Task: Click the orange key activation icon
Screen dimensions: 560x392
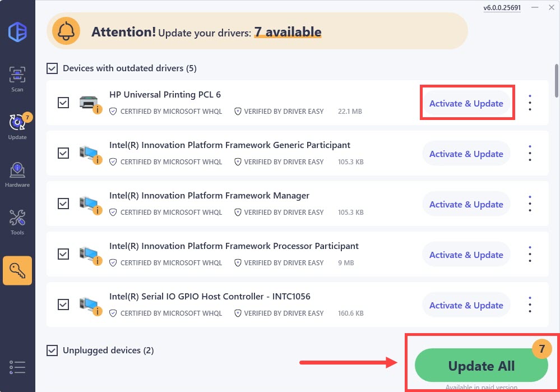Action: tap(17, 270)
